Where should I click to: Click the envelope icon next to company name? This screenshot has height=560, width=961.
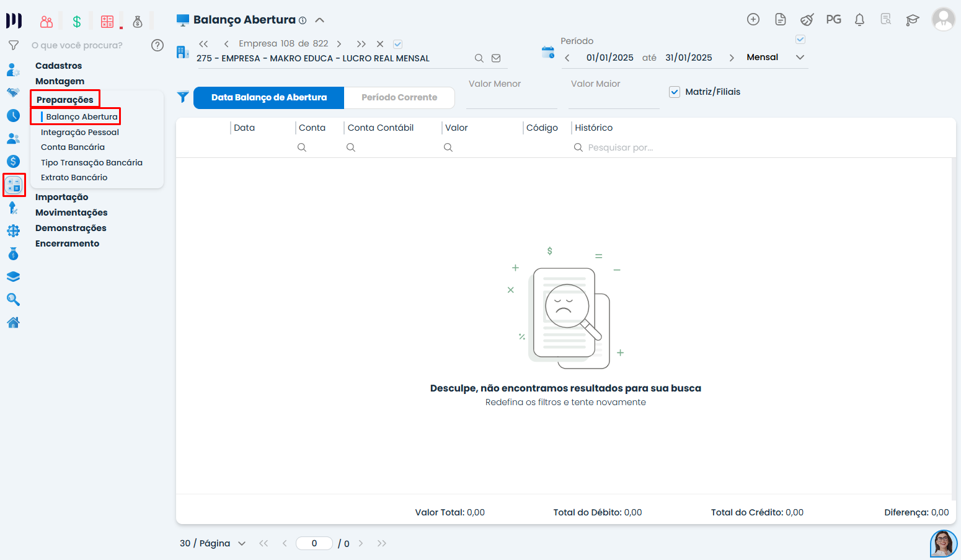click(x=496, y=58)
